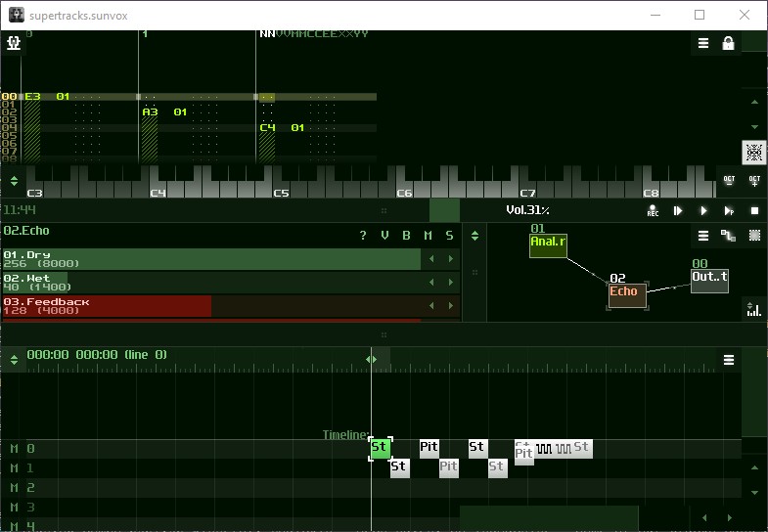
Task: Open the signal level bars icon
Action: click(x=753, y=309)
